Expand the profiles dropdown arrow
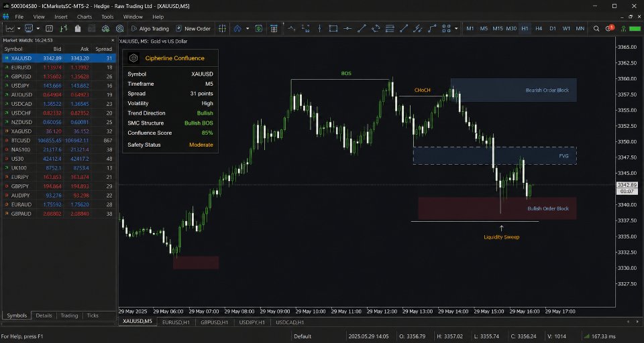Viewport: 644px width, 343px height. pyautogui.click(x=38, y=29)
